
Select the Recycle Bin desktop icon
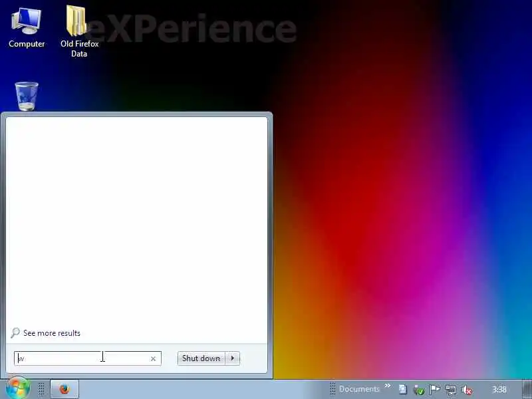27,96
